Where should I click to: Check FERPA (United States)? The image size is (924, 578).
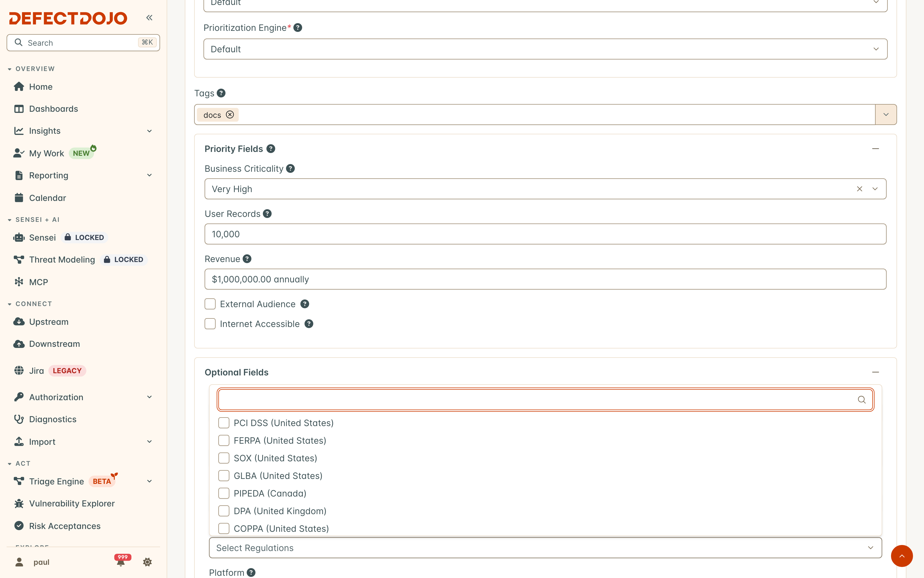click(224, 440)
